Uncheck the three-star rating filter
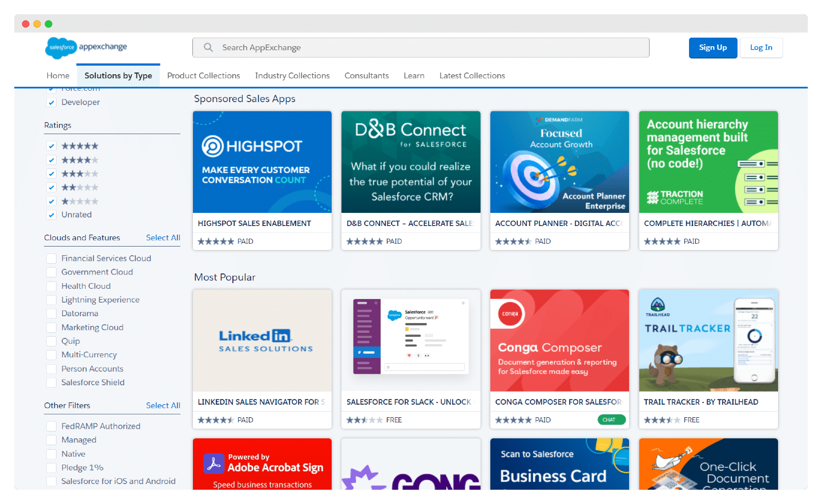 [x=51, y=174]
